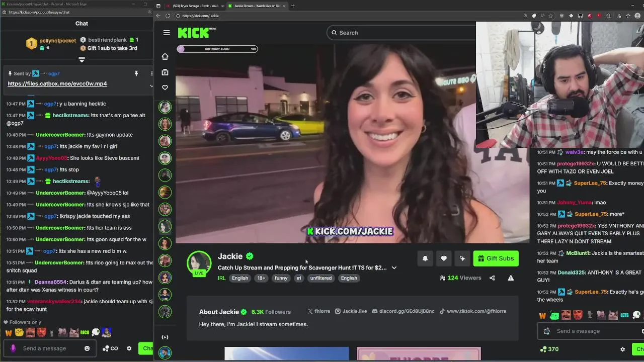644x362 pixels.
Task: Expand the pinned message chevron
Action: (x=151, y=86)
